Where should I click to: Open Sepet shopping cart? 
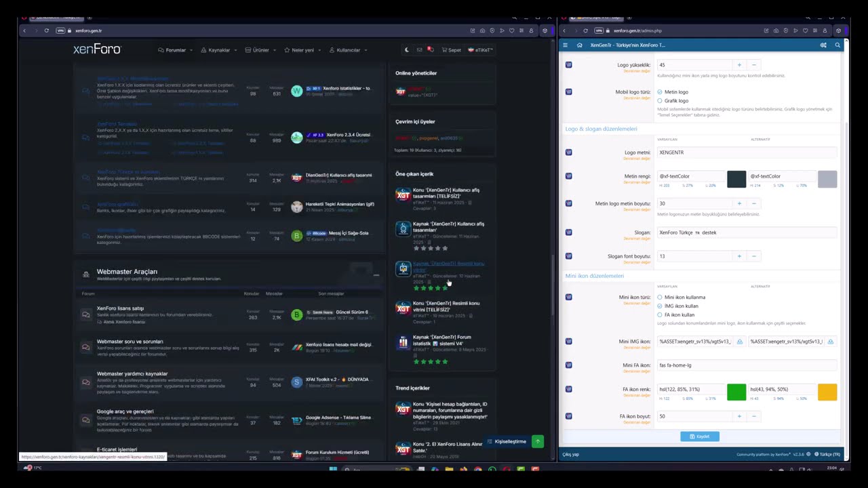coord(452,49)
